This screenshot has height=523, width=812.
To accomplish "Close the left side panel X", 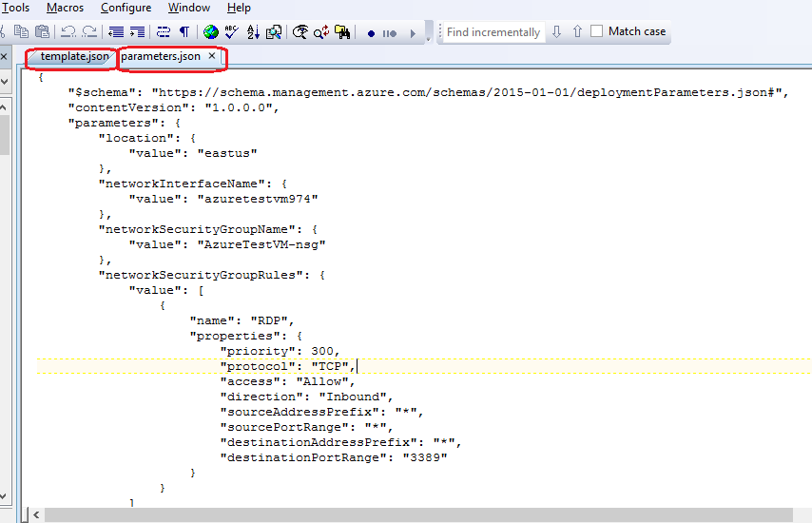I will [4, 56].
